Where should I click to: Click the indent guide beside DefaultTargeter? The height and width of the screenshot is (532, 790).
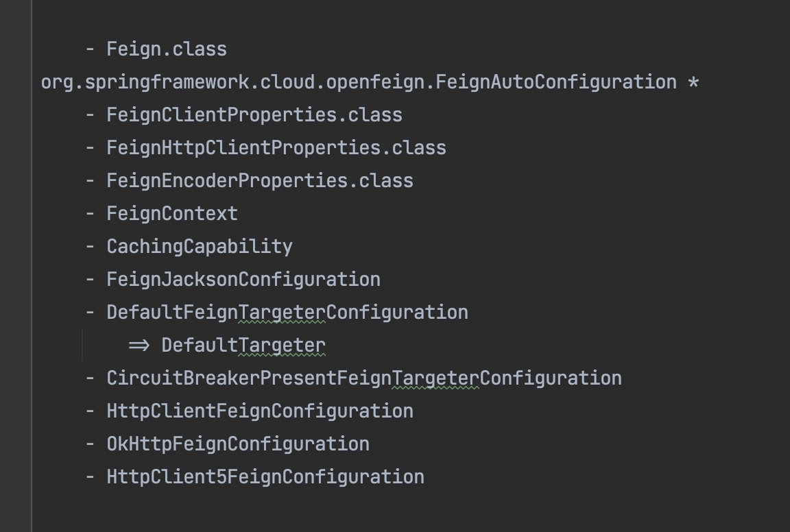tap(82, 346)
